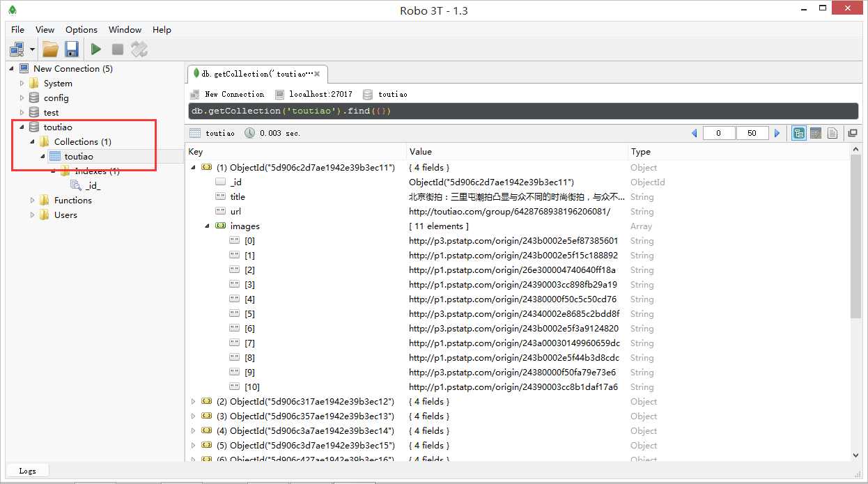Click the Connect toolbar icon
The width and height of the screenshot is (868, 484).
pyautogui.click(x=17, y=49)
